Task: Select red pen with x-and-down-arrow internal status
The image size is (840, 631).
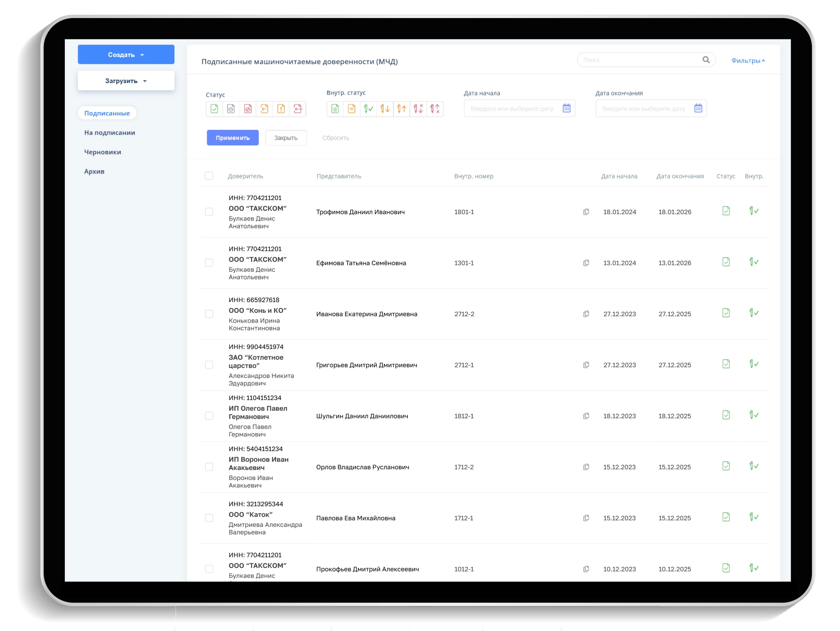Action: coord(418,109)
